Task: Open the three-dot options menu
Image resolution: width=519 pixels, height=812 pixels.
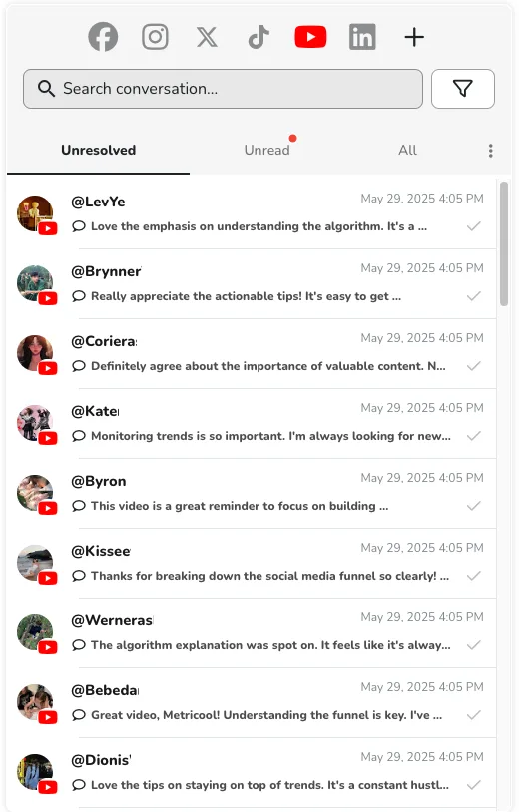Action: coord(490,151)
